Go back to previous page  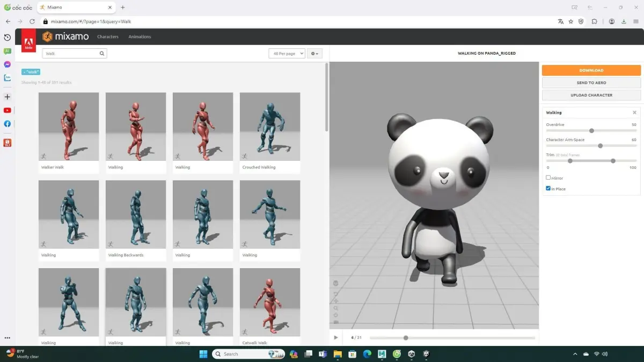(8, 21)
